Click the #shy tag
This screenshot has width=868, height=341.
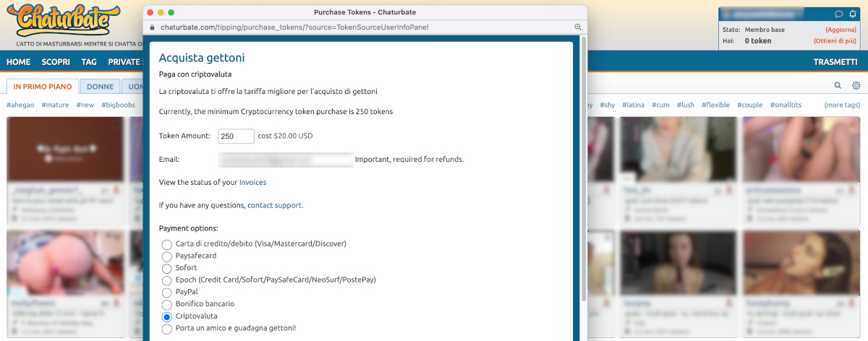pos(607,105)
